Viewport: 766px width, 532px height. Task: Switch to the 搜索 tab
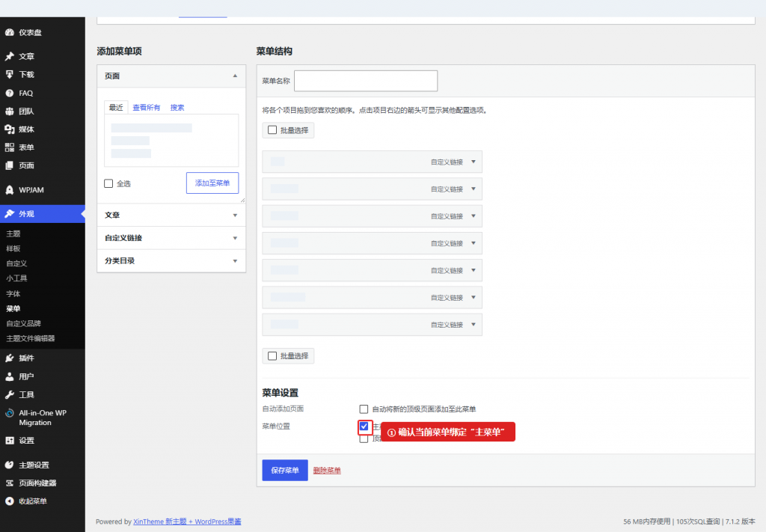[x=177, y=108]
